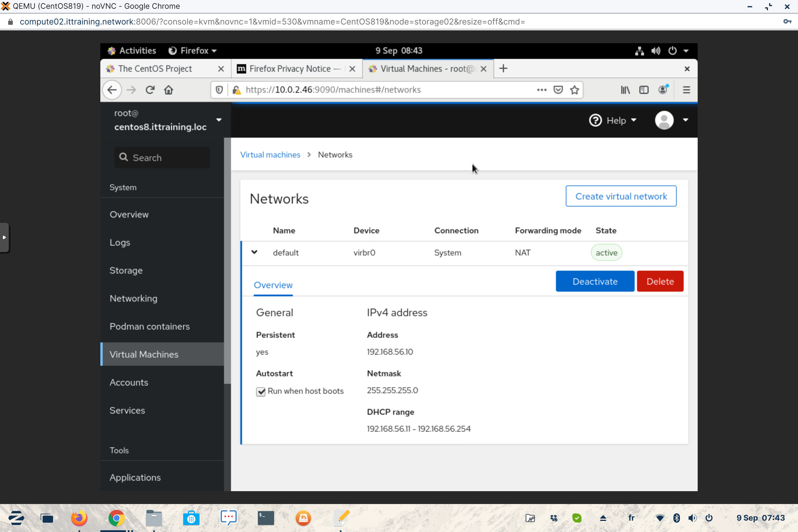Open Applications under Tools

click(x=135, y=477)
